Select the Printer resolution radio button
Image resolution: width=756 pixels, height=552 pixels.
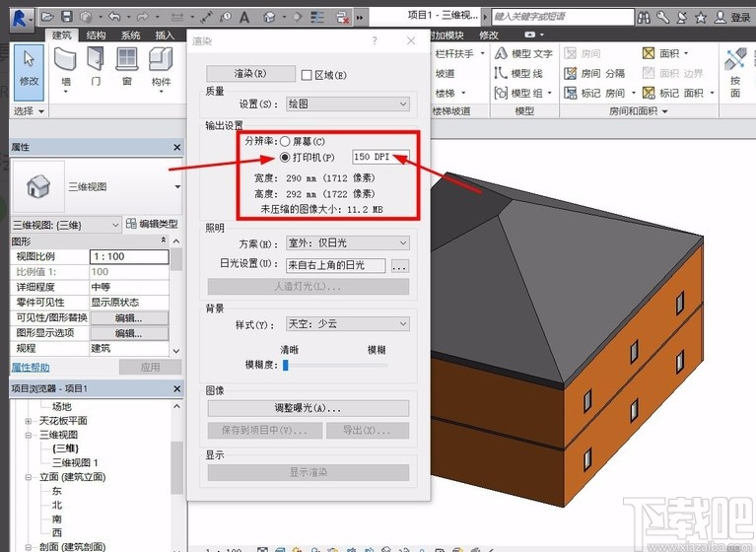pos(285,158)
